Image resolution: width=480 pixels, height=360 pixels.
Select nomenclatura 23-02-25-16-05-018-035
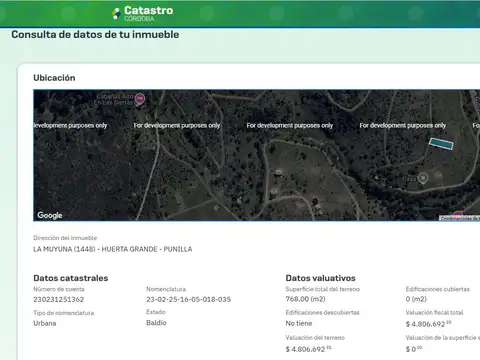click(188, 299)
